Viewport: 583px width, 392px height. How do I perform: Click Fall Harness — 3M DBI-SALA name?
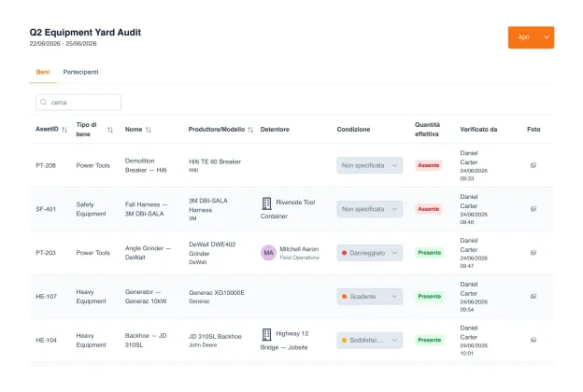click(146, 209)
